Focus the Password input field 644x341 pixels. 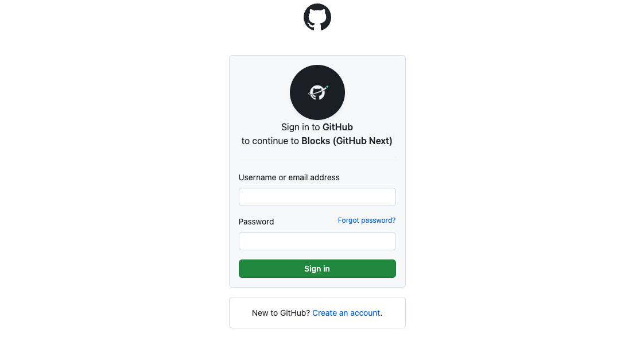(x=317, y=241)
